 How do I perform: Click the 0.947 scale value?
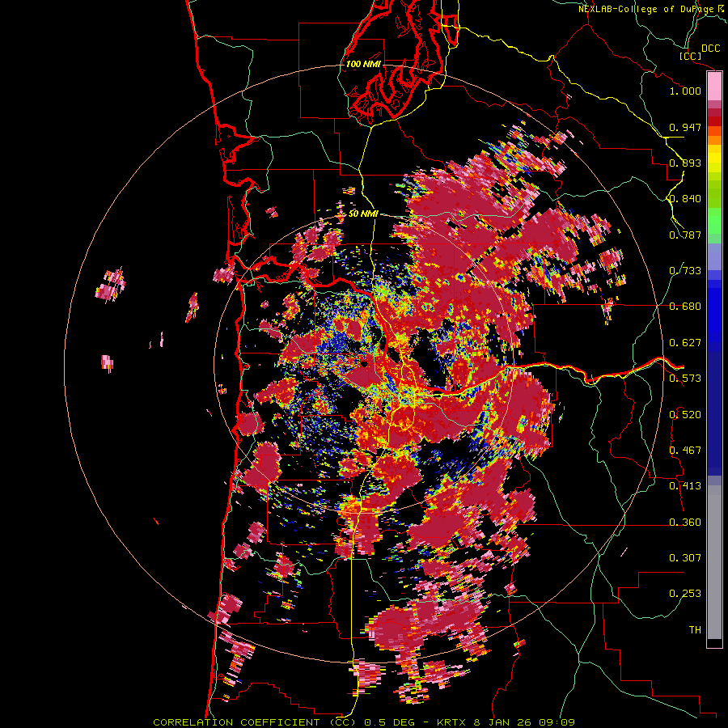(x=685, y=127)
